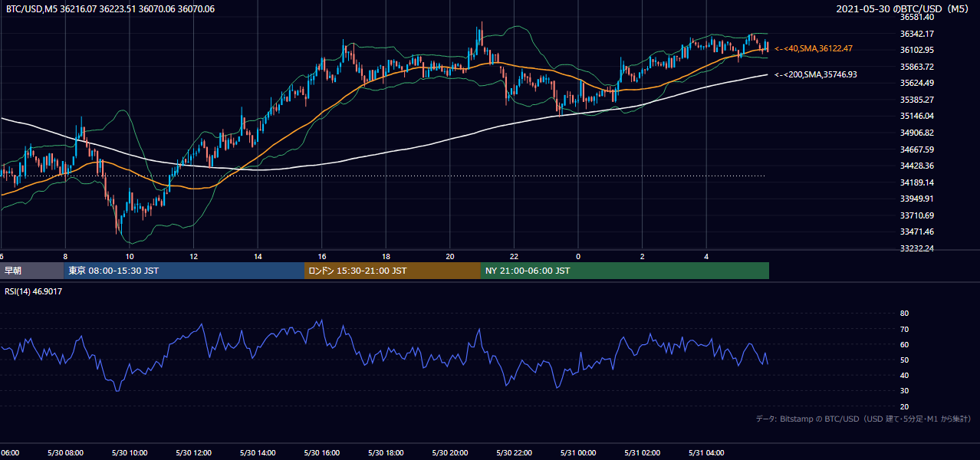Click the 5/30 14:00 time axis label

[258, 453]
